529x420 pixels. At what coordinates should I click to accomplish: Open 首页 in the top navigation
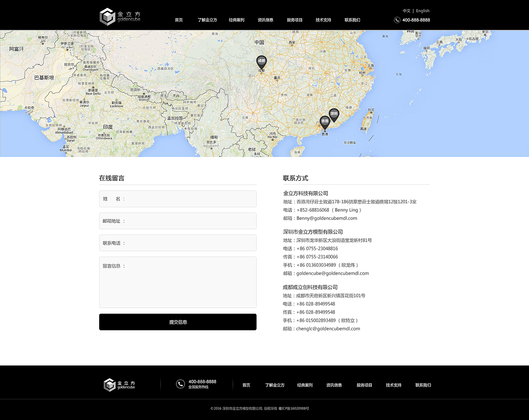click(x=179, y=20)
